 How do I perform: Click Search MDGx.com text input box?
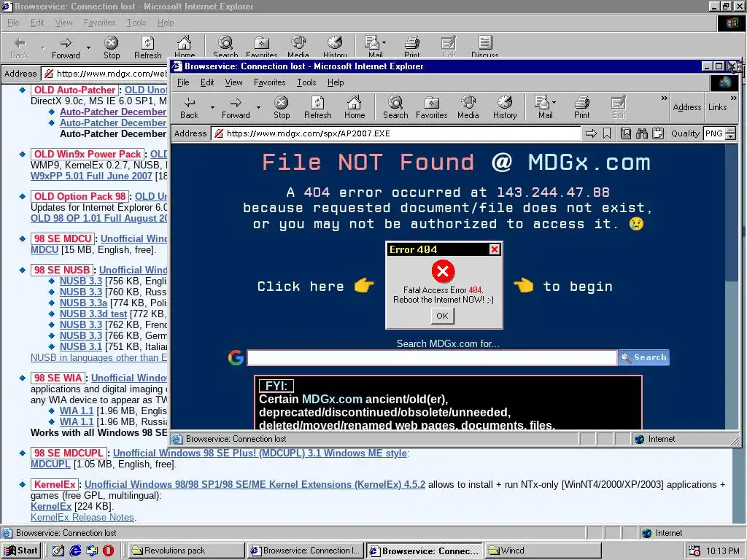click(x=432, y=357)
